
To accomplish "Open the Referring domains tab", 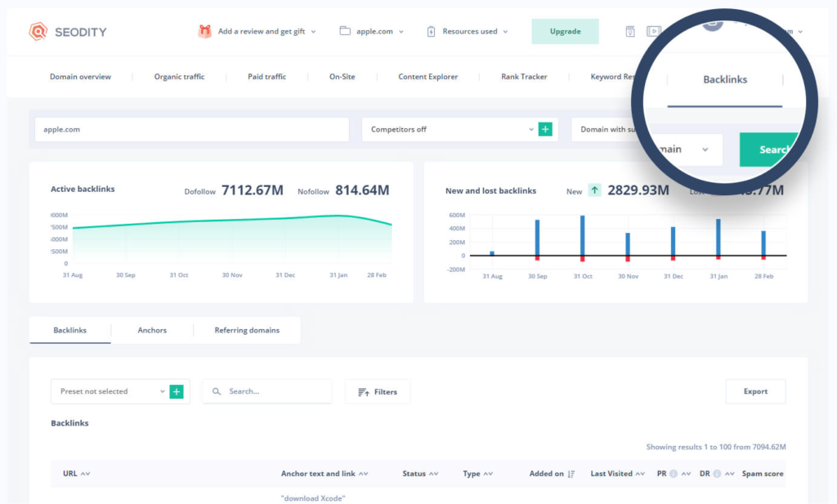I will [247, 330].
